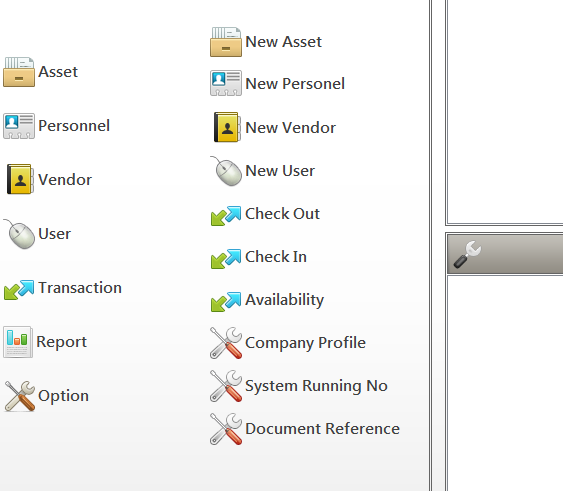Click the Check Out arrows icon
The height and width of the screenshot is (491, 563).
(226, 216)
